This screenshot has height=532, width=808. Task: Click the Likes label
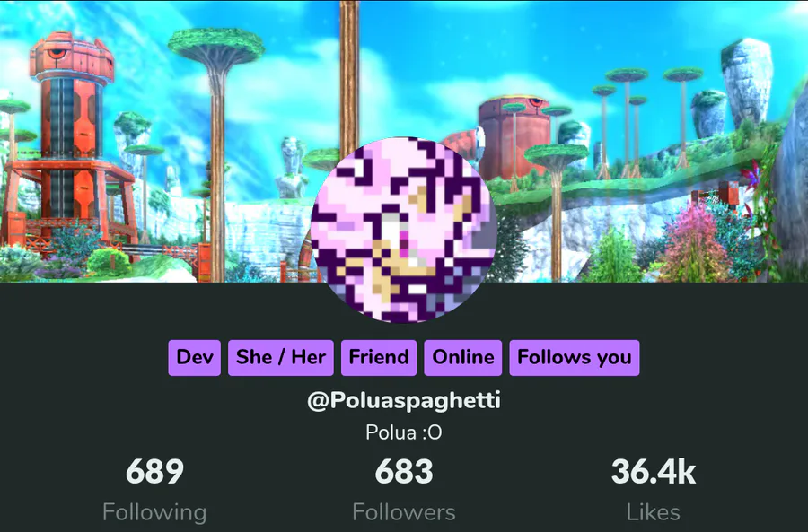pyautogui.click(x=653, y=512)
